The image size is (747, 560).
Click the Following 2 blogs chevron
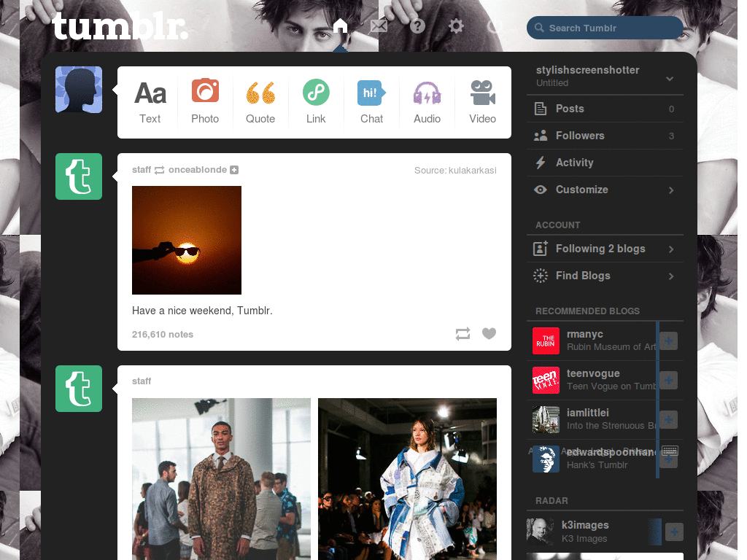point(671,249)
